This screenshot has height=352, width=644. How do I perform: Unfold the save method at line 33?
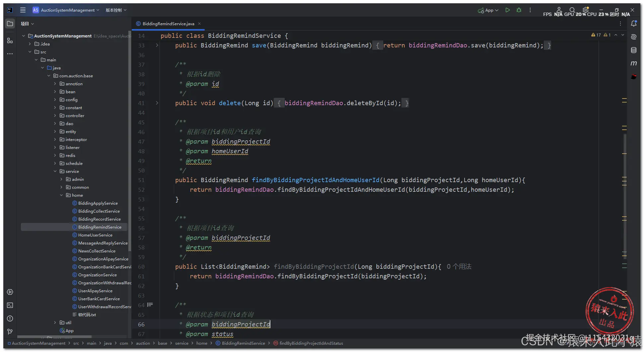coord(157,45)
